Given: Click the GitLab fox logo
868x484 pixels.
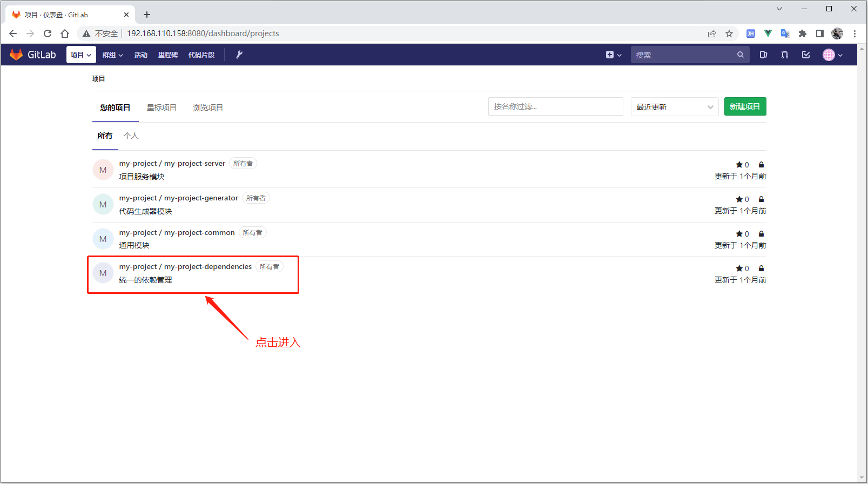Looking at the screenshot, I should pyautogui.click(x=16, y=55).
